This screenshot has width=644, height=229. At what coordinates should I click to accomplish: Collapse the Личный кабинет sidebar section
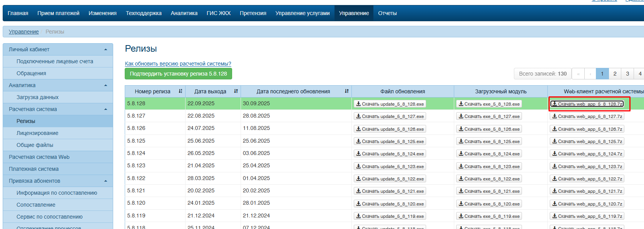pos(105,49)
